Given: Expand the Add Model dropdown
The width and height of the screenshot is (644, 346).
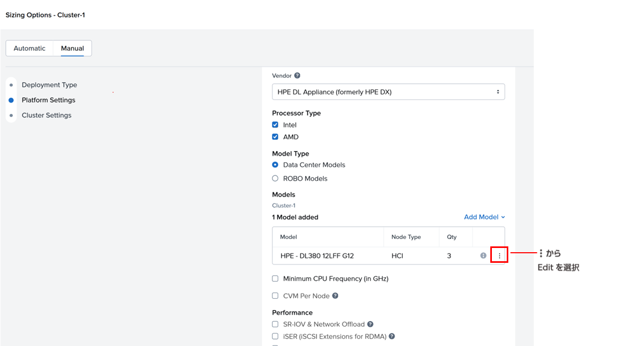Looking at the screenshot, I should (x=484, y=217).
